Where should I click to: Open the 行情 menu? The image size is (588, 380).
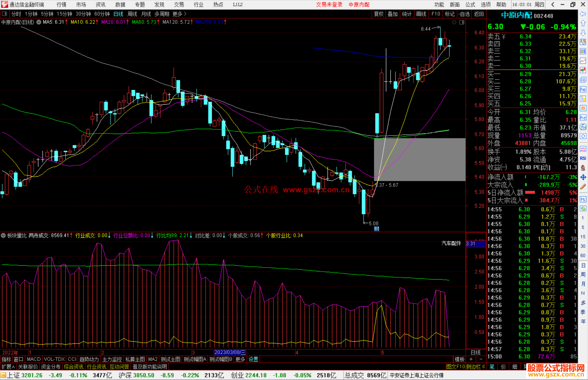[61, 5]
